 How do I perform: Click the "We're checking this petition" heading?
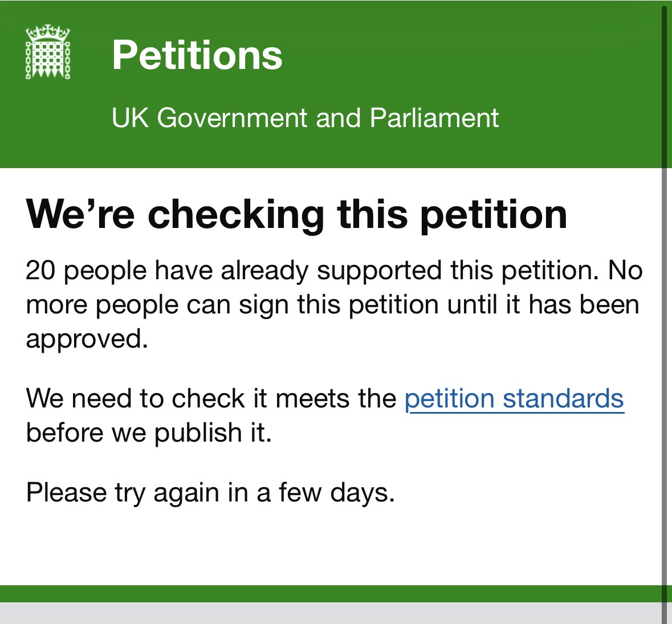click(296, 214)
